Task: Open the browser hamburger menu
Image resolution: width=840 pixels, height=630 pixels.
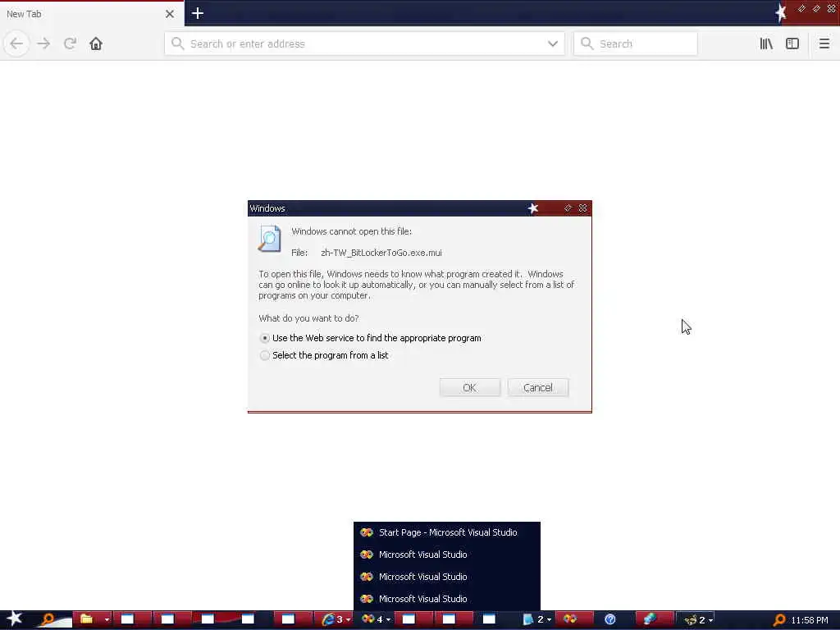Action: coord(824,44)
